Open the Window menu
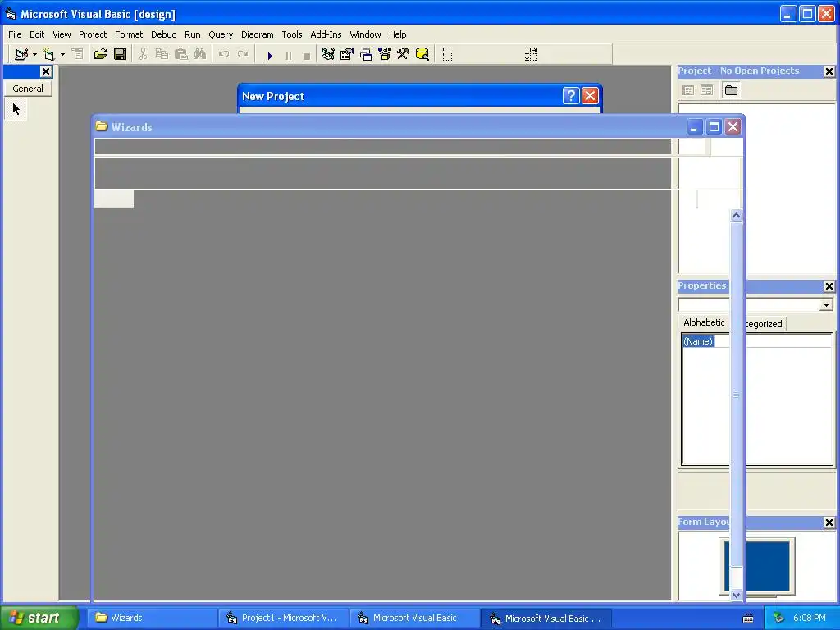 [365, 34]
